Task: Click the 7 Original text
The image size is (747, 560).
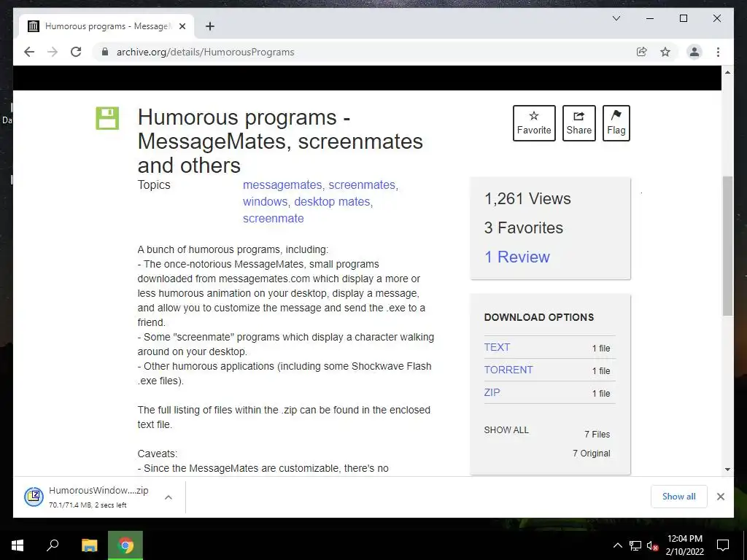Action: coord(591,454)
